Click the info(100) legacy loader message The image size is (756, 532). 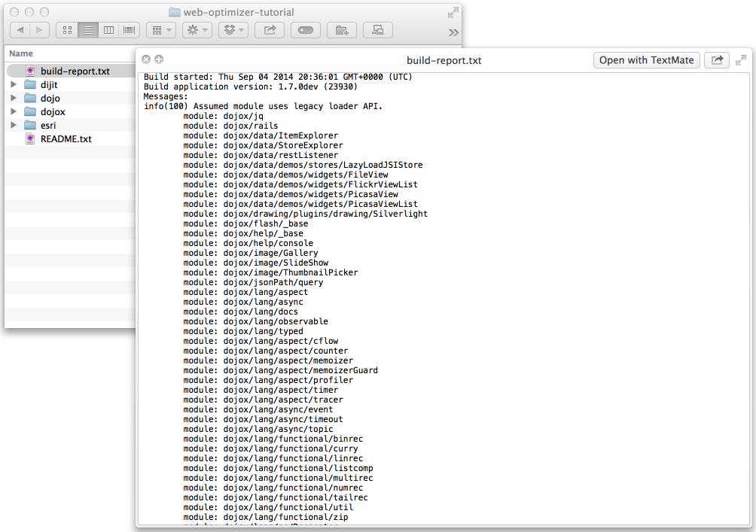[x=263, y=106]
